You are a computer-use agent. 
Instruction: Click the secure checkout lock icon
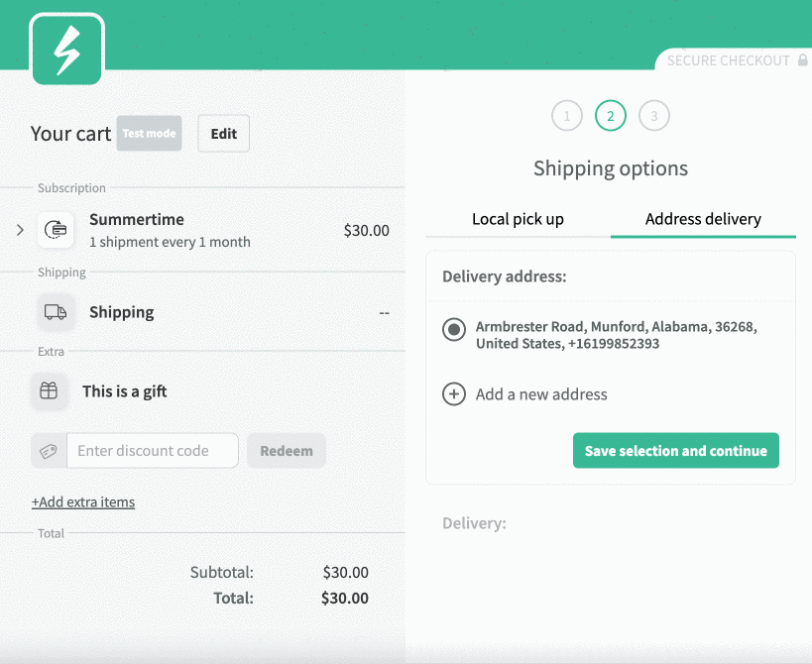(802, 60)
